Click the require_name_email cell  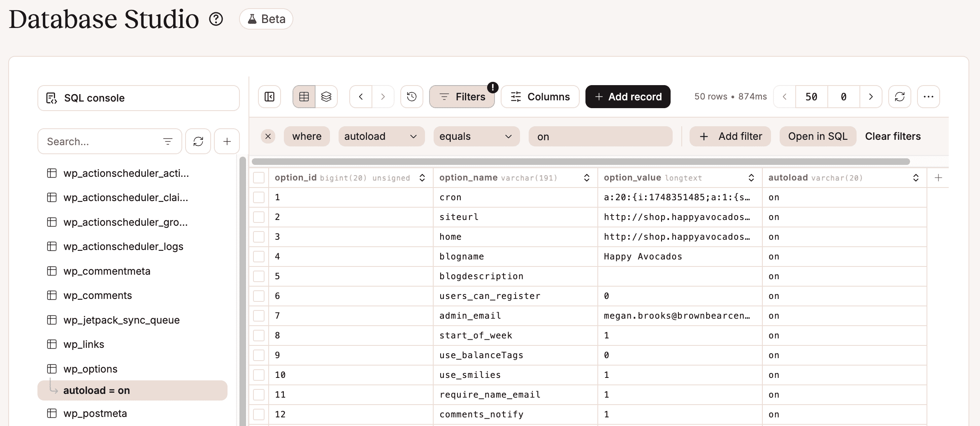coord(516,395)
